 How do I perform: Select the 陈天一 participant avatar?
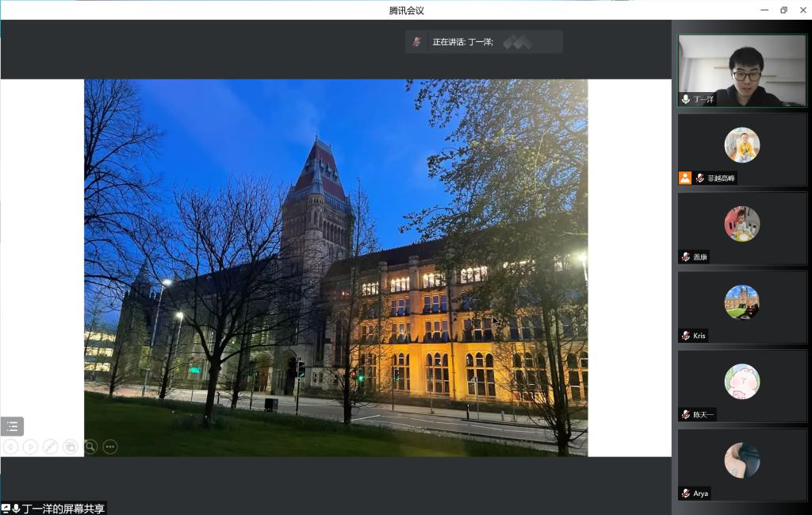click(x=741, y=381)
